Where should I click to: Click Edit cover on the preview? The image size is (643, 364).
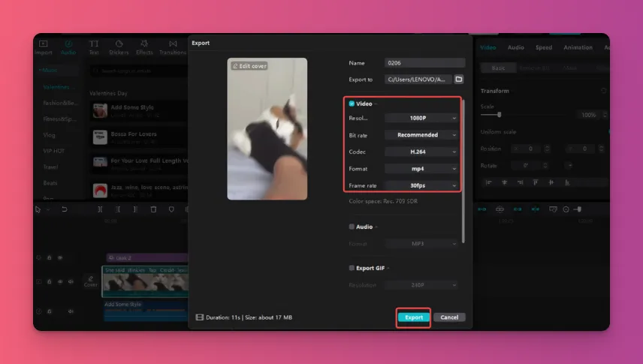tap(249, 65)
